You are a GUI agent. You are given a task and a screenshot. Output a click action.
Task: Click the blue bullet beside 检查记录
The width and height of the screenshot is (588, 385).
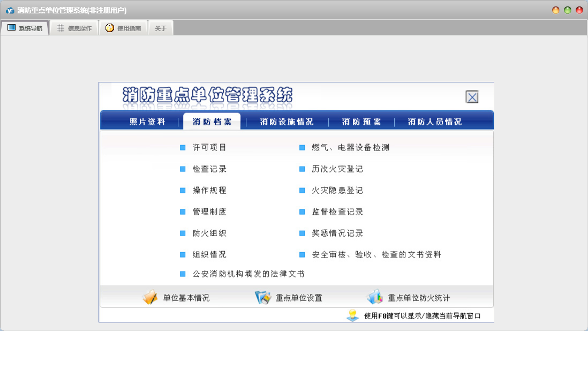183,169
